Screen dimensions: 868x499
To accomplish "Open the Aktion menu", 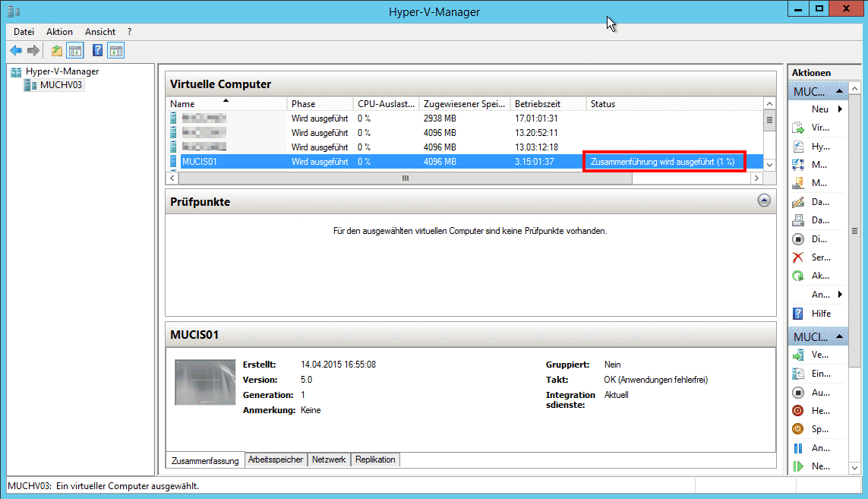I will pyautogui.click(x=59, y=32).
